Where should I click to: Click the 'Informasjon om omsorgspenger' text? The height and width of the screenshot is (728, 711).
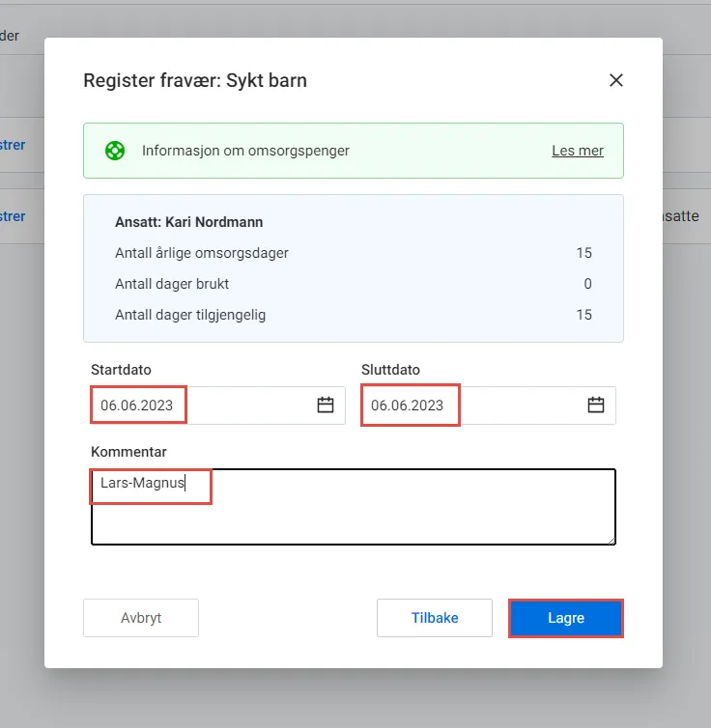coord(245,151)
